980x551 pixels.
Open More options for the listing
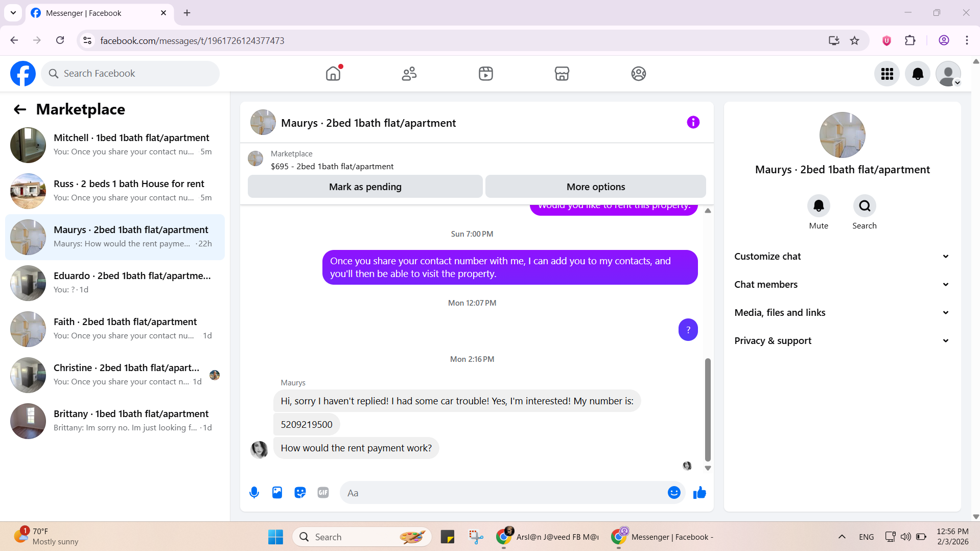[x=596, y=187]
